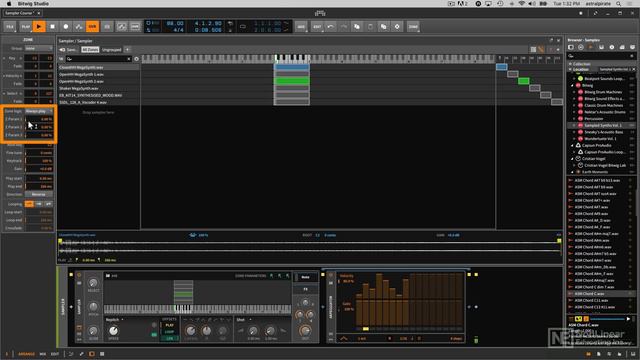Select the middle Looping mode button

39,204
